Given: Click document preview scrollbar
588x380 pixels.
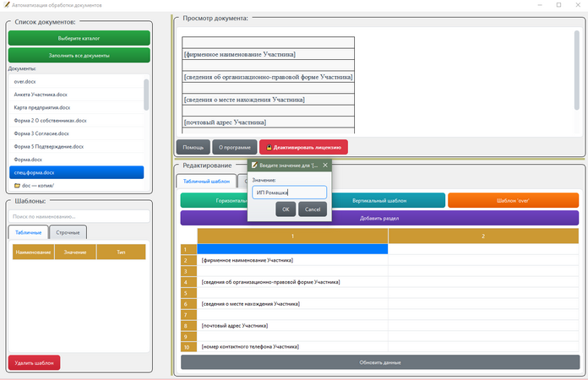Looking at the screenshot, I should click(577, 70).
